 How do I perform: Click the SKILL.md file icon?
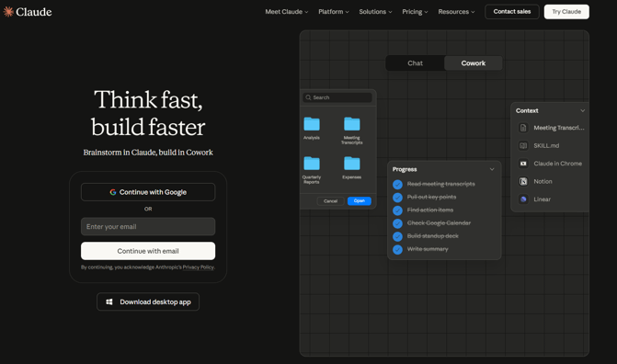pos(523,145)
